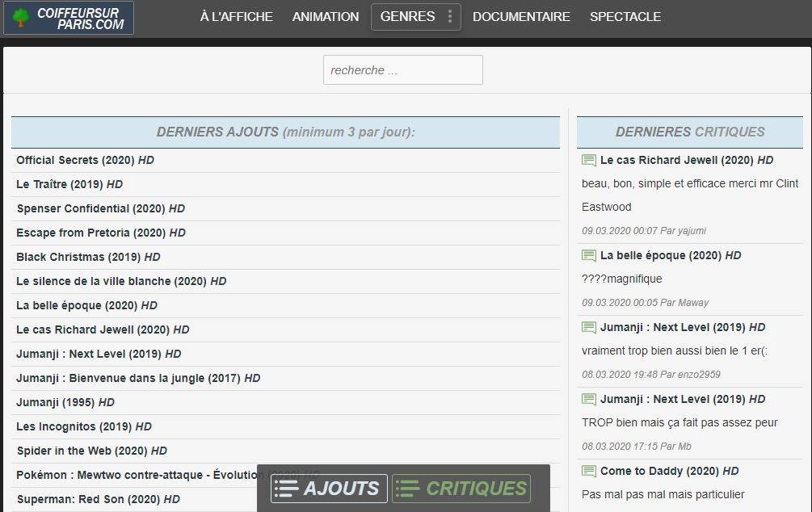This screenshot has width=812, height=512.
Task: Open Jumanji (1995) movie page
Action: coord(56,402)
